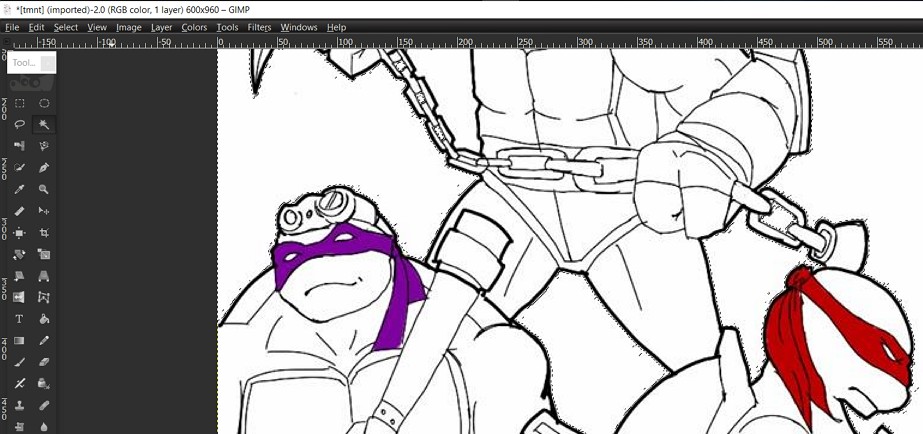This screenshot has width=923, height=434.
Task: Select the Pencil tool
Action: click(44, 340)
